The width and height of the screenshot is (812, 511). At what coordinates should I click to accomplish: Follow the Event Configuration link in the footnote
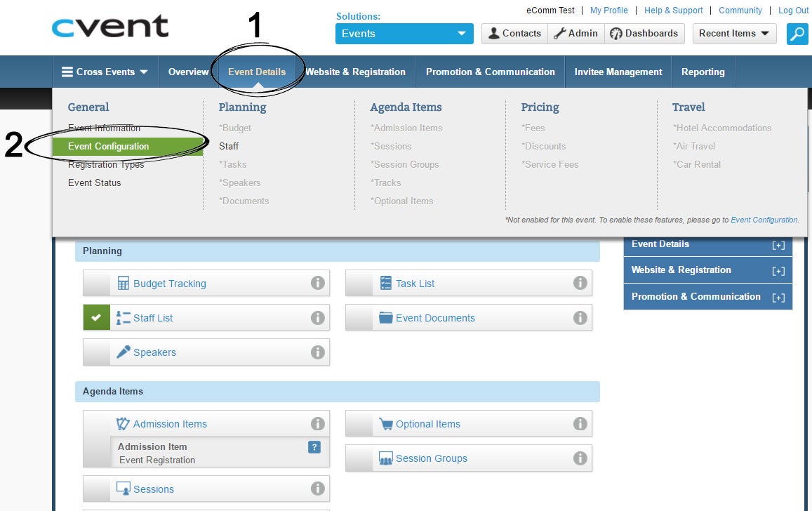[x=764, y=220]
